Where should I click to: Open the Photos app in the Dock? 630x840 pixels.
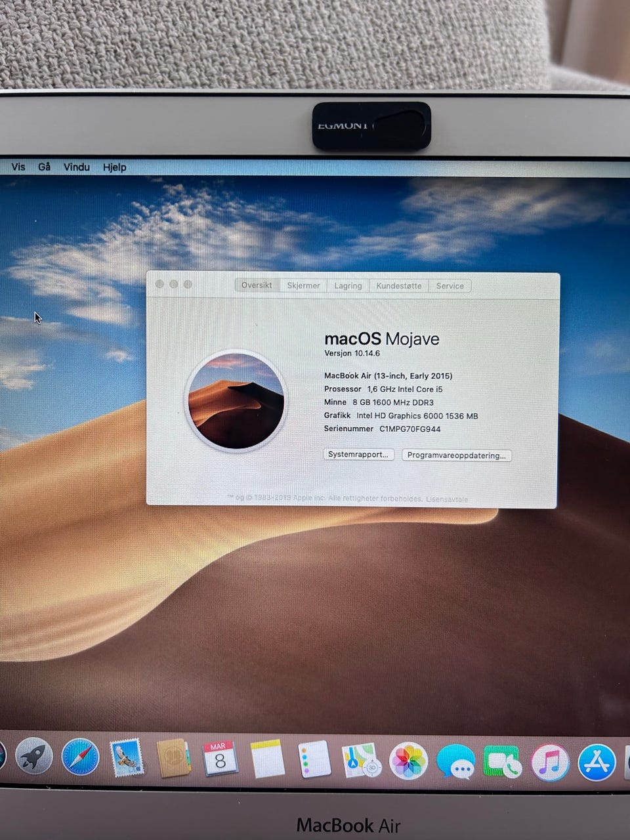(408, 761)
